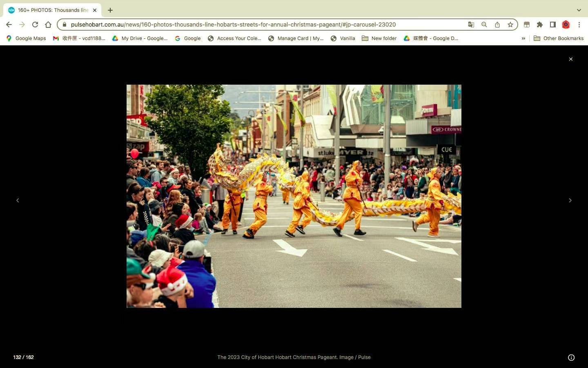Close the photo carousel viewer
Image resolution: width=588 pixels, height=368 pixels.
tap(570, 59)
